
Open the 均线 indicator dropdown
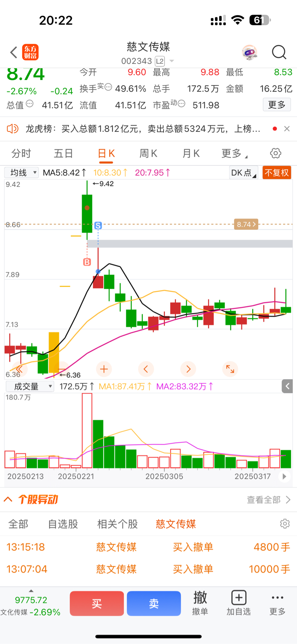coord(22,173)
